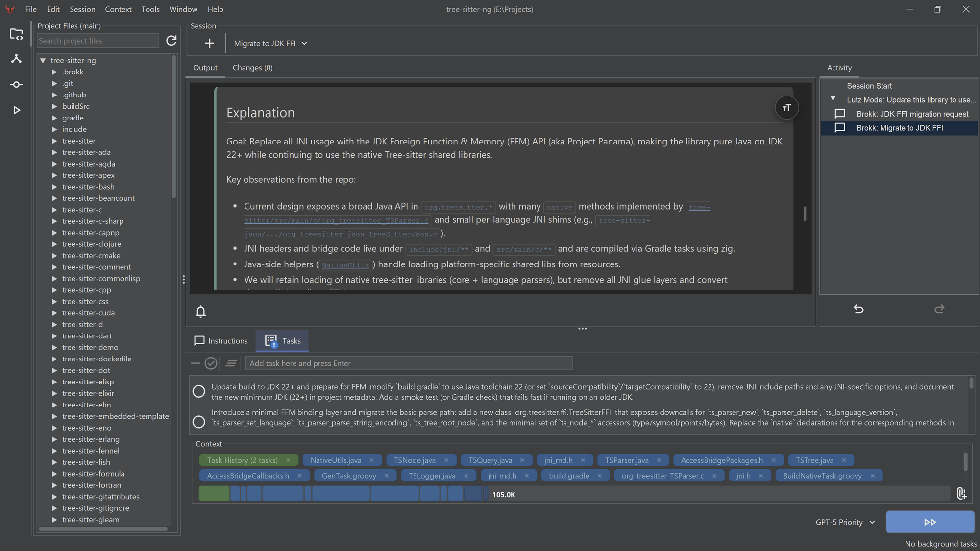980x551 pixels.
Task: Click the run arrow sidebar icon
Action: tap(16, 110)
